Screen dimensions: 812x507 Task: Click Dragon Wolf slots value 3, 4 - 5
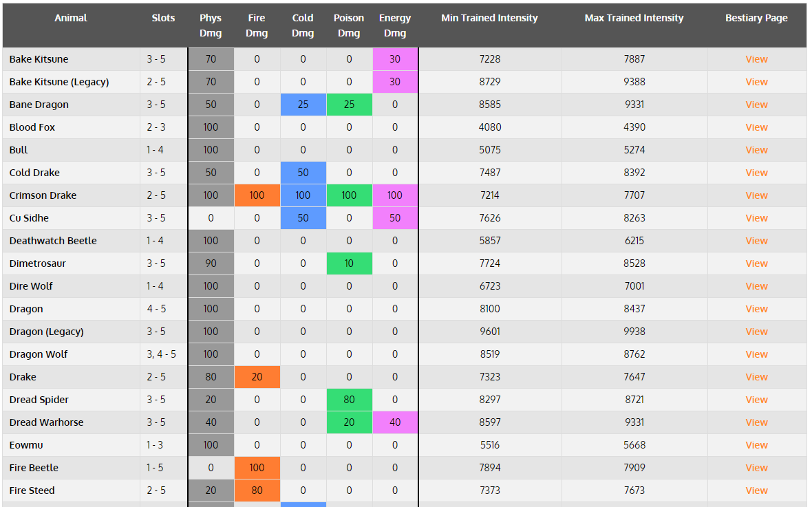(x=161, y=355)
